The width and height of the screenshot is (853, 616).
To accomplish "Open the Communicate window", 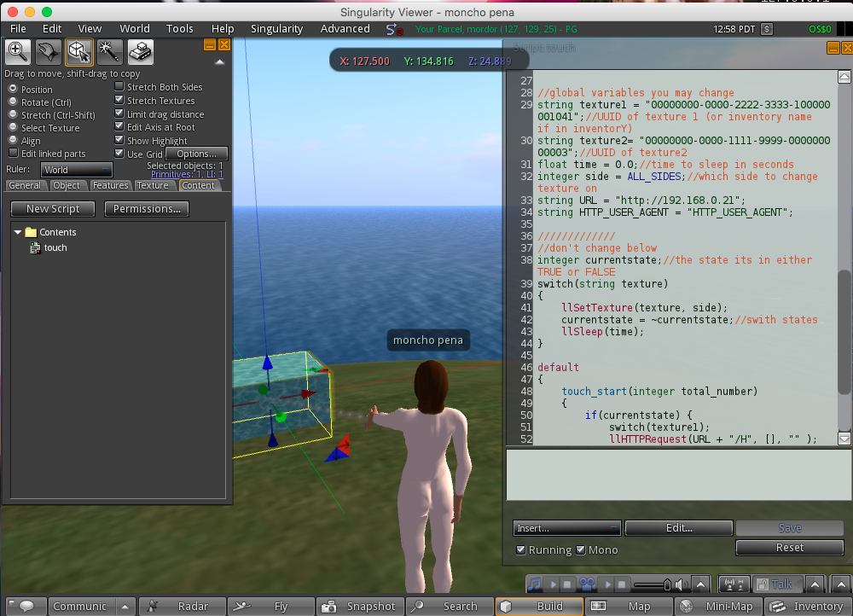I will (x=80, y=607).
